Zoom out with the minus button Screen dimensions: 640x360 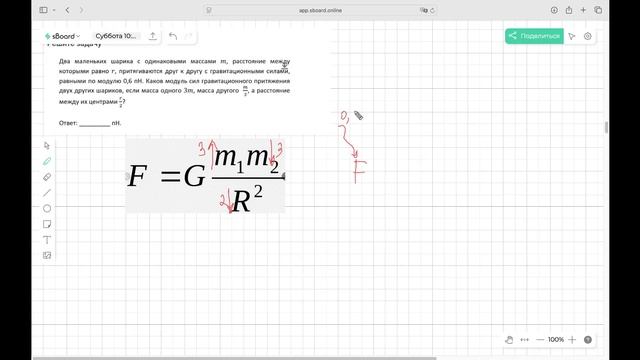(540, 340)
